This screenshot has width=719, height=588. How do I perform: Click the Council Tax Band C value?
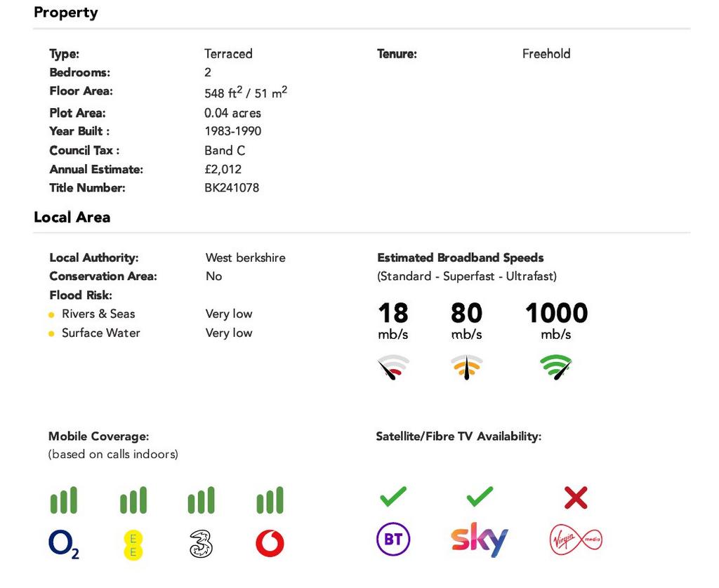tap(225, 150)
